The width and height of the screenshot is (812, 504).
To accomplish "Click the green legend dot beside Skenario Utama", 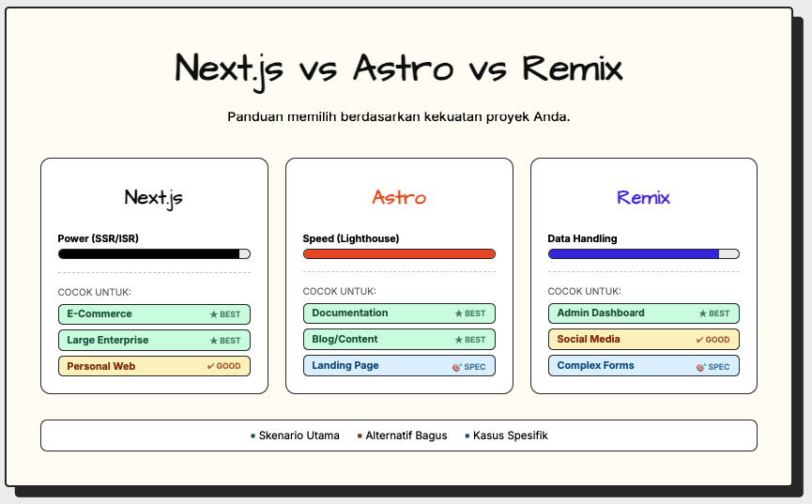I will coord(253,435).
